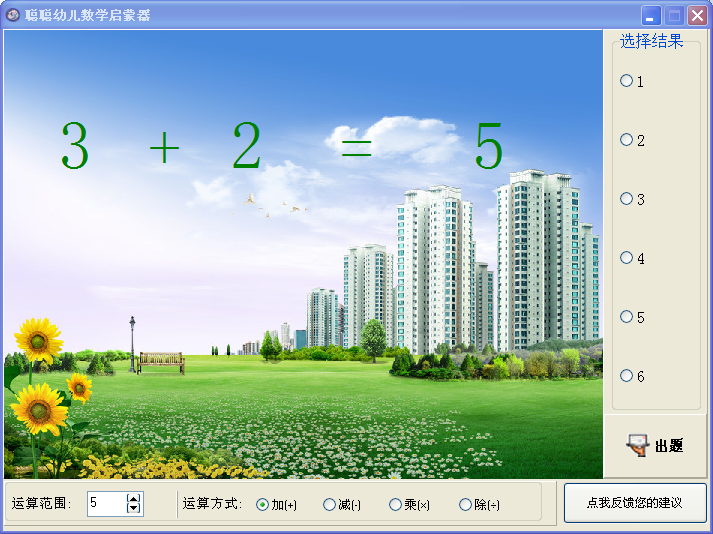The width and height of the screenshot is (713, 534).
Task: Choose the 加(+) addition mode
Action: point(276,504)
